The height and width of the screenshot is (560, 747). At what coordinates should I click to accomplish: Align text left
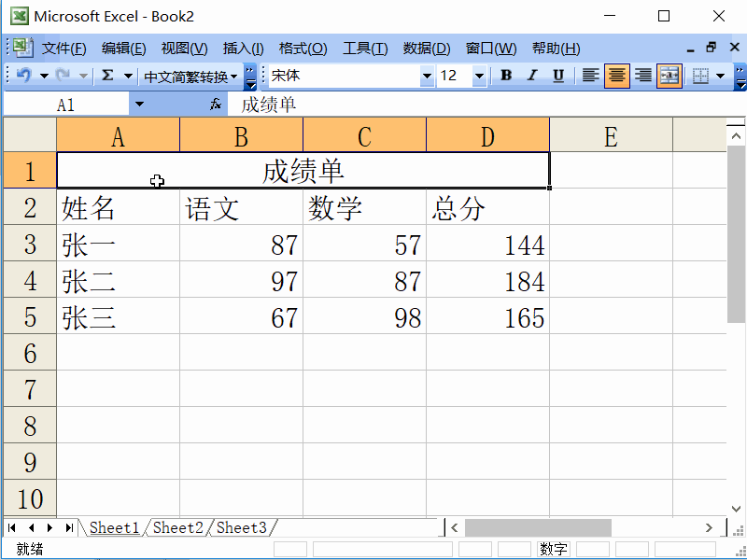tap(591, 76)
